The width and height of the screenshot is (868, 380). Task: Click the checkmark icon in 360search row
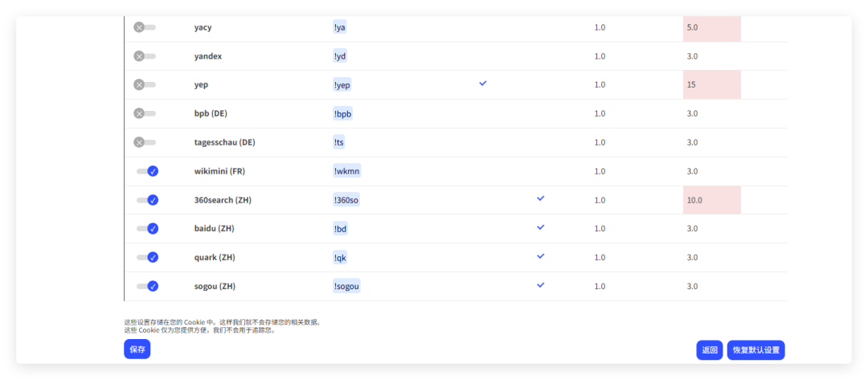(x=540, y=198)
